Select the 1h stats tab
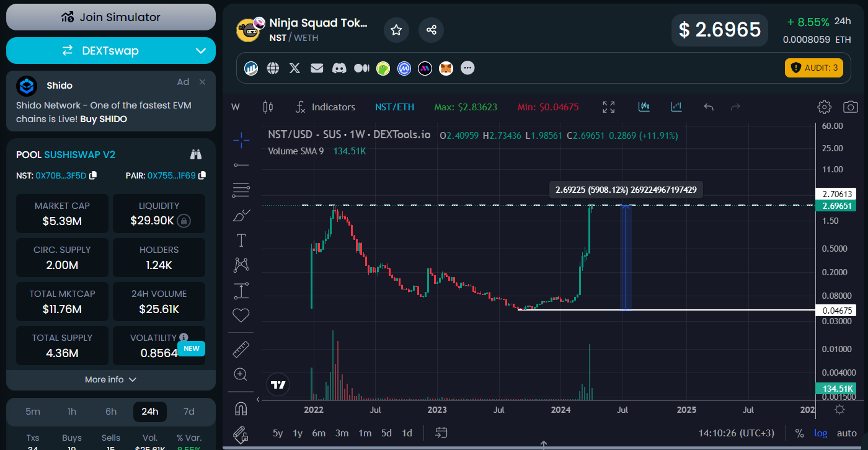The image size is (868, 450). point(72,412)
